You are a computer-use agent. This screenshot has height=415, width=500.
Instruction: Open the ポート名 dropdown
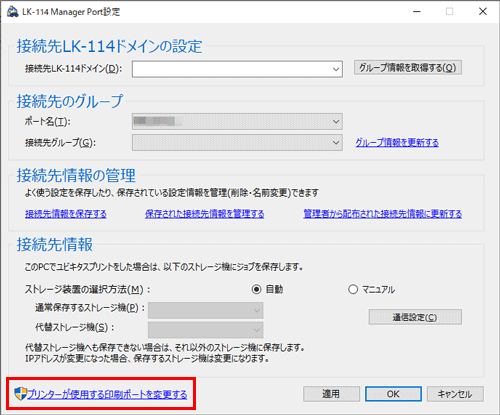[x=237, y=121]
